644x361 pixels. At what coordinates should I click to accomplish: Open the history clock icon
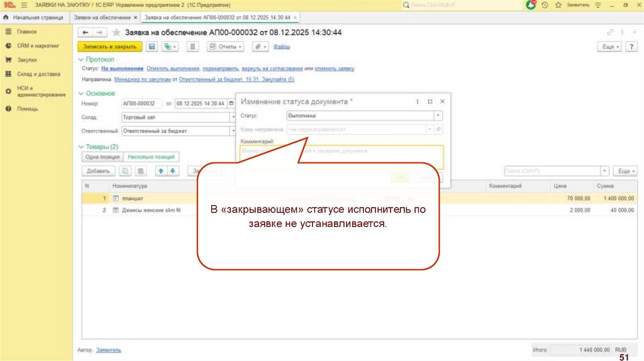click(545, 4)
